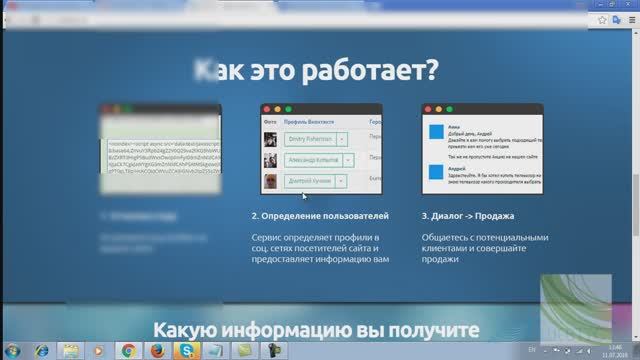Image resolution: width=640 pixels, height=360 pixels.
Task: Open Skype from the taskbar
Action: coord(187,351)
